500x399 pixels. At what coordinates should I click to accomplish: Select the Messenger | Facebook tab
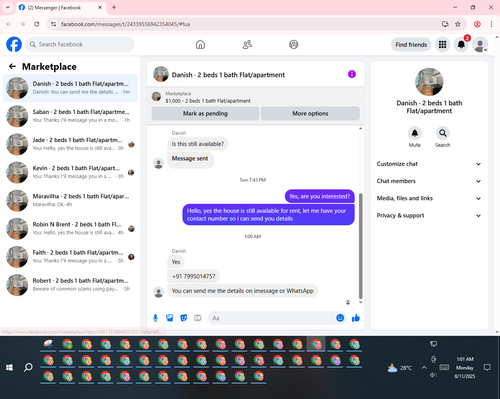[60, 7]
